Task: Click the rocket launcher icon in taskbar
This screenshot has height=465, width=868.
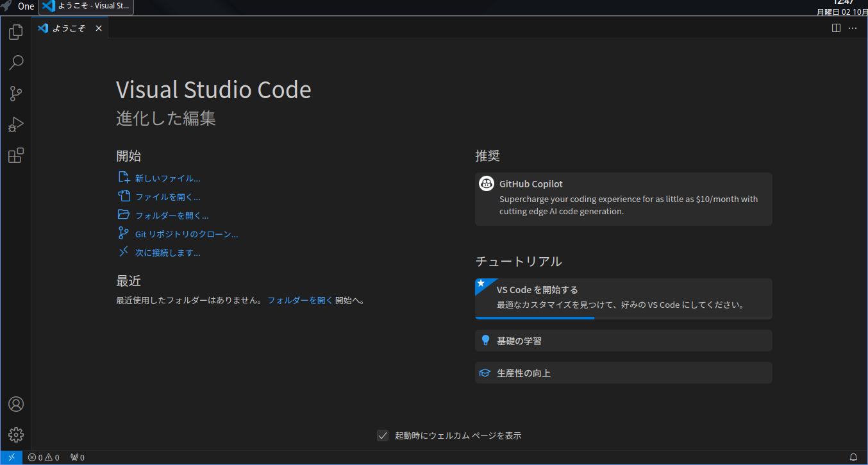Action: [6, 6]
